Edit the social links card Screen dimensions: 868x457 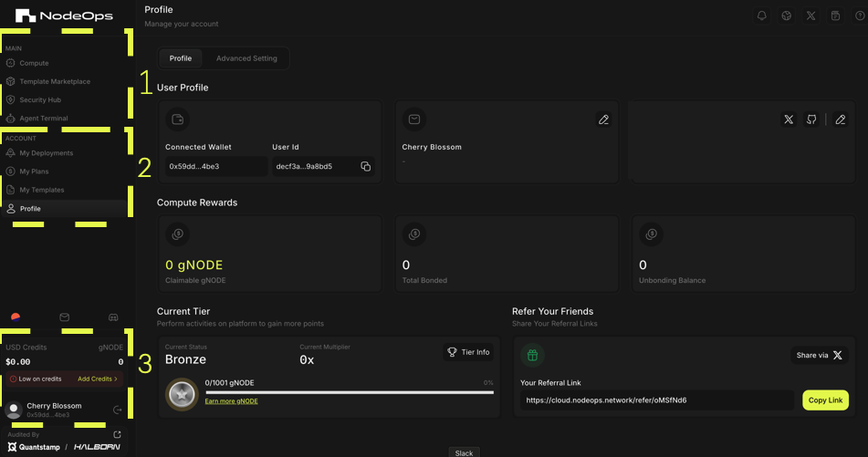coord(841,119)
